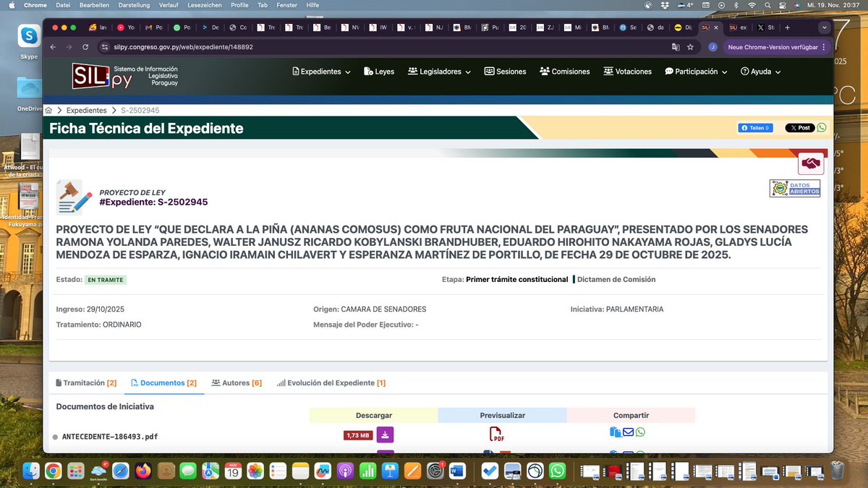Reload the page in Chrome
This screenshot has width=868, height=488.
(x=86, y=46)
